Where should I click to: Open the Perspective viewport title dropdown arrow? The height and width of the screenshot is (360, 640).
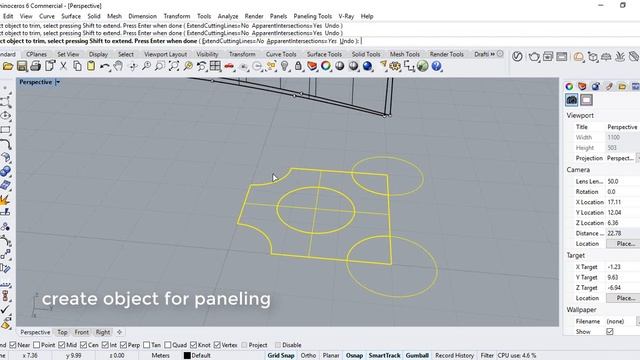pyautogui.click(x=58, y=82)
